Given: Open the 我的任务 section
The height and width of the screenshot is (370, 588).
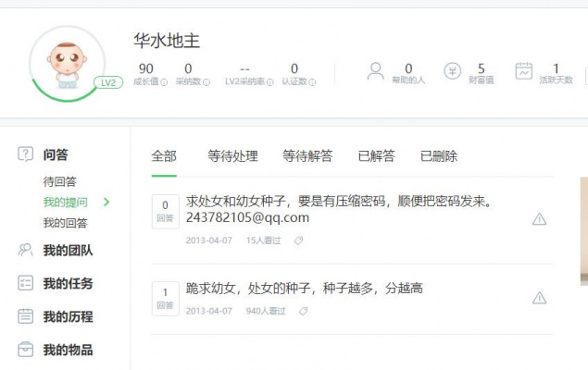Looking at the screenshot, I should pos(68,283).
